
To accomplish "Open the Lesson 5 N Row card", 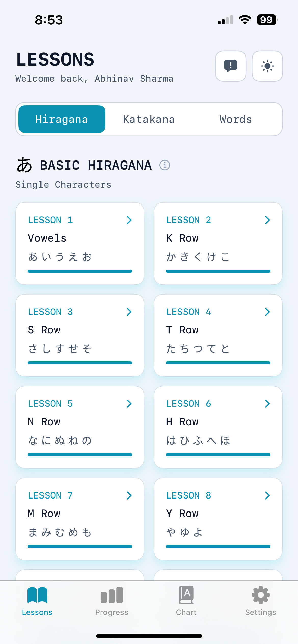I will pos(80,427).
